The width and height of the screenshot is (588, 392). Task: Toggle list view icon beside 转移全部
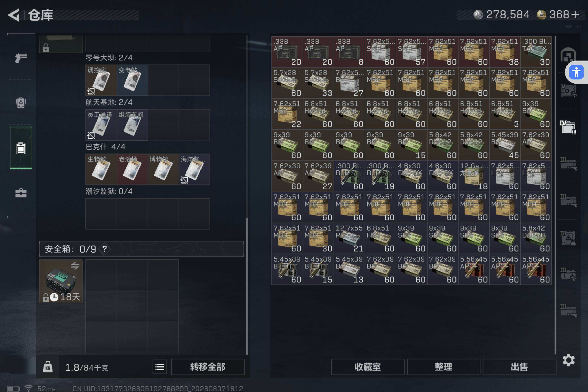click(x=159, y=367)
